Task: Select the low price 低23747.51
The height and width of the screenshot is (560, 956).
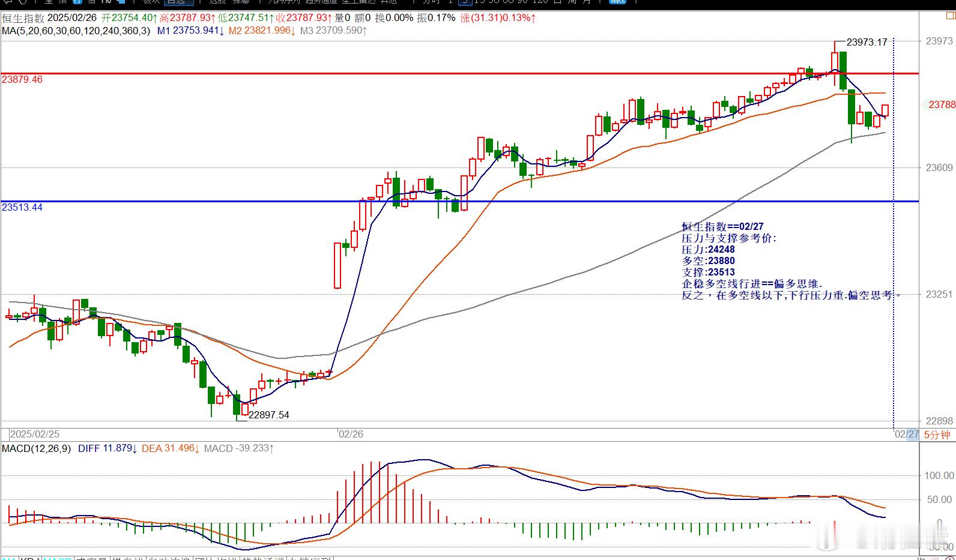Action: pos(246,18)
